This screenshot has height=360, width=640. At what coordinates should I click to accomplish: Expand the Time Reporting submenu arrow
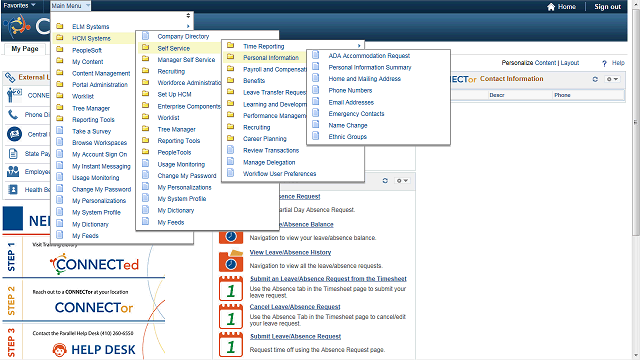coord(359,46)
